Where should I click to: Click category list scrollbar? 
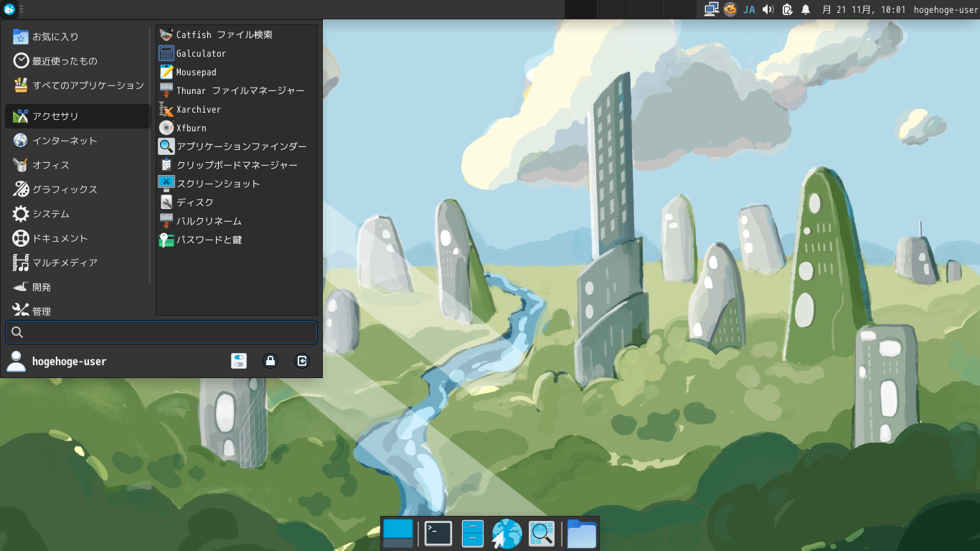click(x=150, y=154)
